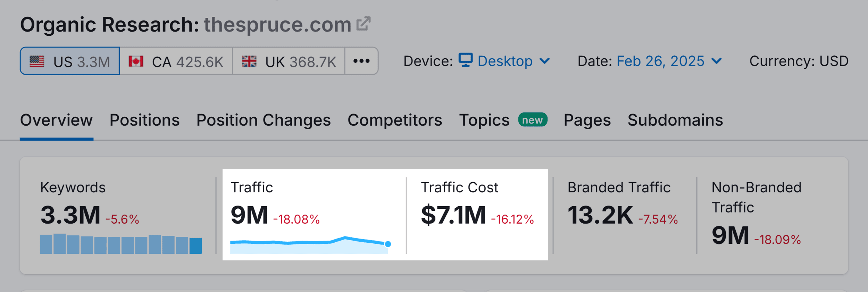Click the US flag icon
Image resolution: width=868 pixels, height=292 pixels.
(37, 61)
